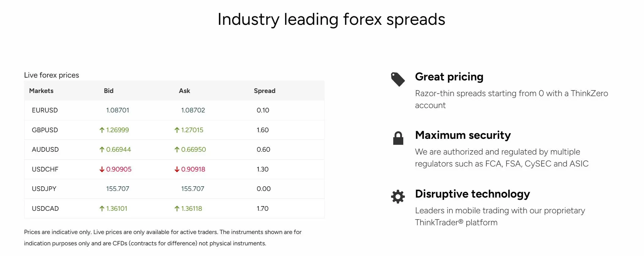Click the Disruptive technology heading

[x=472, y=194]
